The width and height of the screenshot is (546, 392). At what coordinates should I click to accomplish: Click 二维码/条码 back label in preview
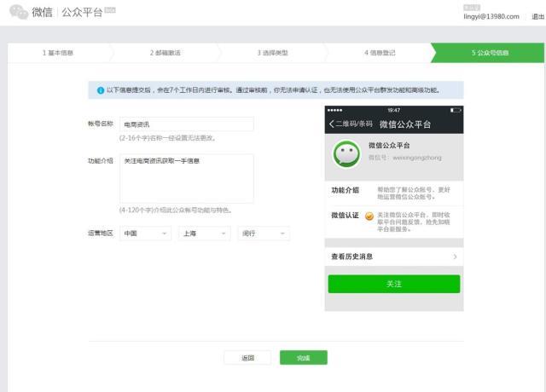(354, 124)
